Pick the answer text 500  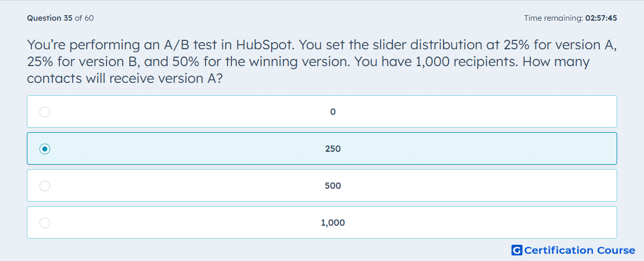(333, 186)
